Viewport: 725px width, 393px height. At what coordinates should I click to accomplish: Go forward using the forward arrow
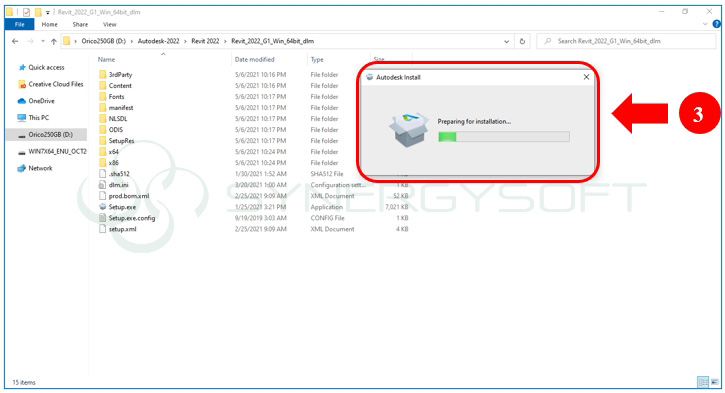(31, 41)
